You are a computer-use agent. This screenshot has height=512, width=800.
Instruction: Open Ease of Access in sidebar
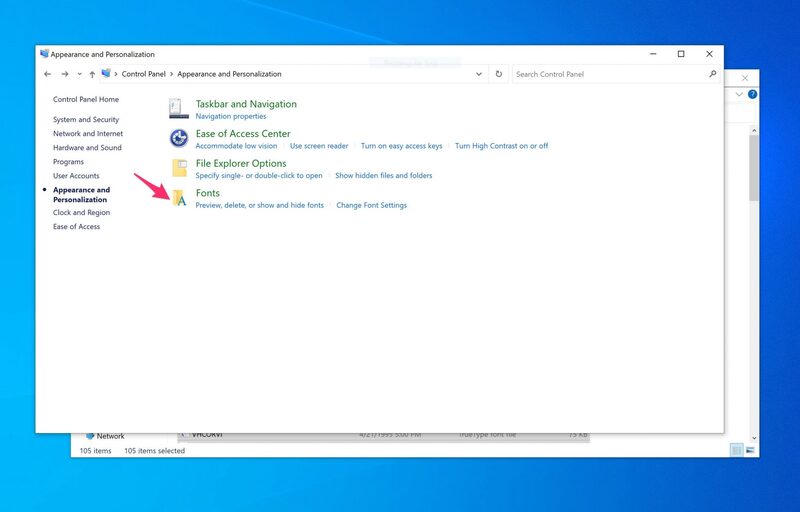[77, 226]
